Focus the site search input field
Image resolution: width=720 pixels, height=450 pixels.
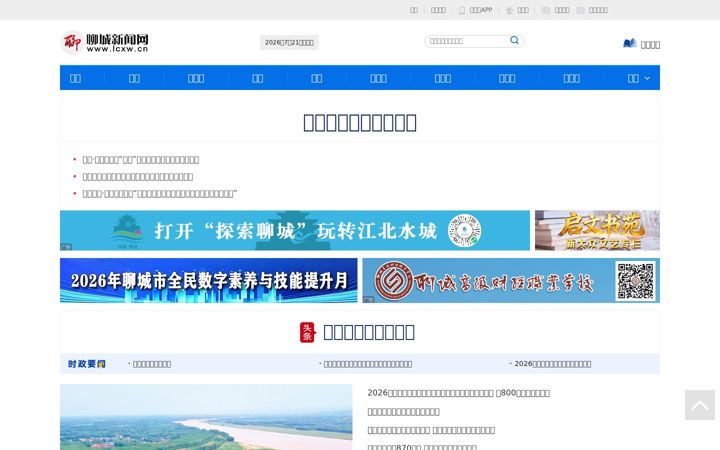tap(467, 41)
